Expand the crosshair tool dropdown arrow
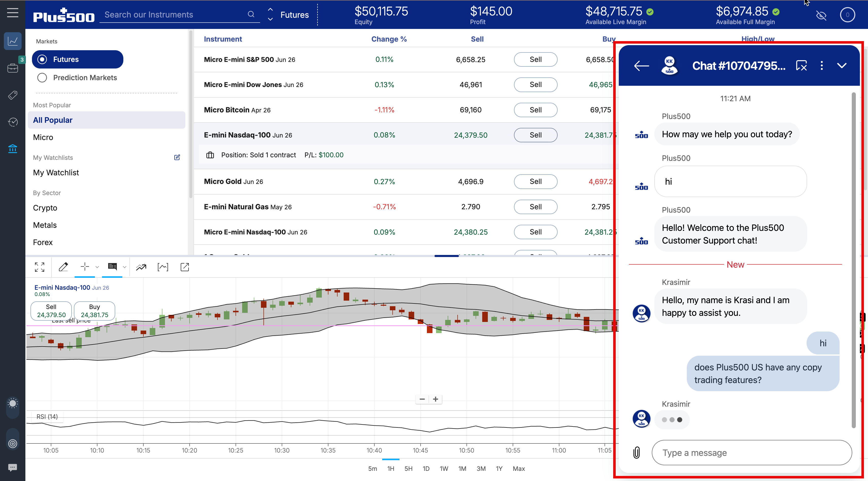Image resolution: width=868 pixels, height=481 pixels. pyautogui.click(x=97, y=267)
